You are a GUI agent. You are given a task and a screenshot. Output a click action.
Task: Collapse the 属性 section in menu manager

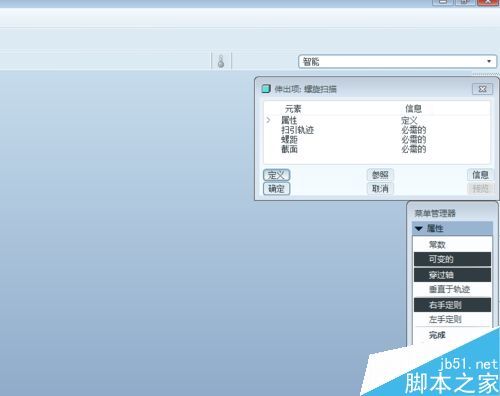point(419,228)
